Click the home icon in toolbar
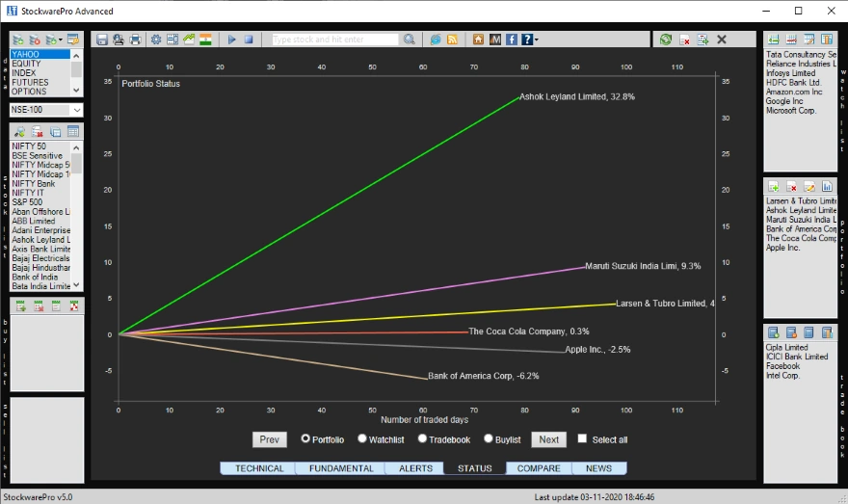Image resolution: width=848 pixels, height=504 pixels. [479, 40]
